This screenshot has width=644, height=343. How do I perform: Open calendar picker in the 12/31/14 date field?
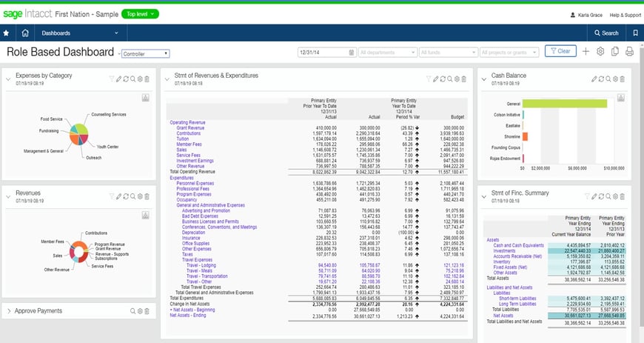352,53
